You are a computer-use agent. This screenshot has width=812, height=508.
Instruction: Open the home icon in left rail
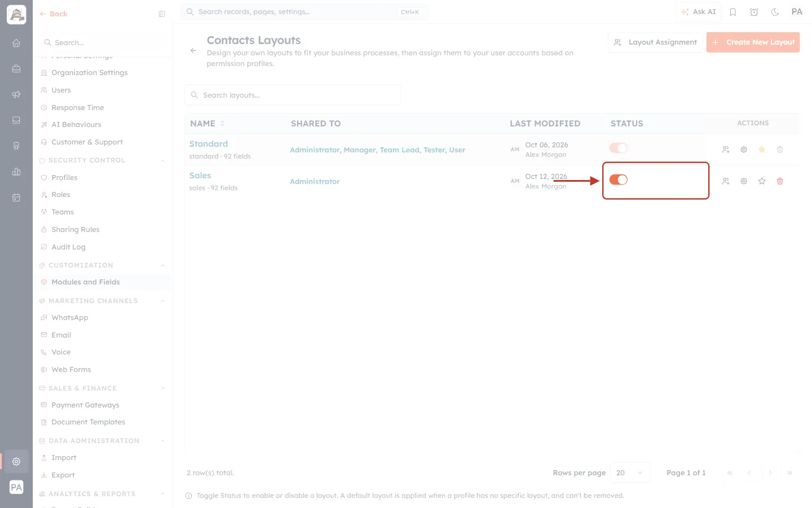pyautogui.click(x=16, y=43)
